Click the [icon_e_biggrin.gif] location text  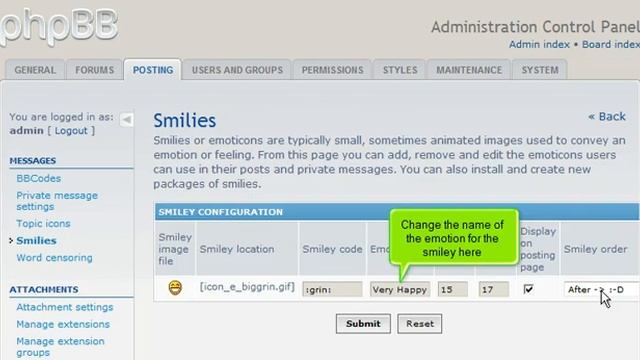247,287
